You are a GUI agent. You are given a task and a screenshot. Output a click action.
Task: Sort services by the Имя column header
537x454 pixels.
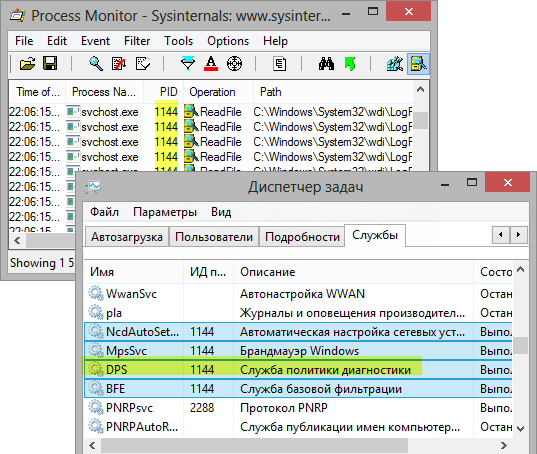click(134, 272)
